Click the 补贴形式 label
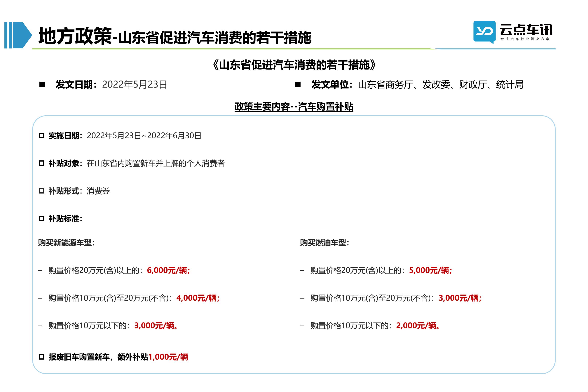The height and width of the screenshot is (392, 588). coord(65,191)
